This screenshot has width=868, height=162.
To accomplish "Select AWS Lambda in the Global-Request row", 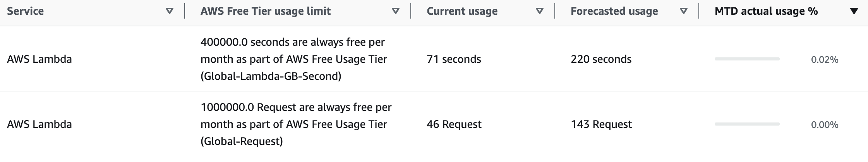I will (39, 124).
